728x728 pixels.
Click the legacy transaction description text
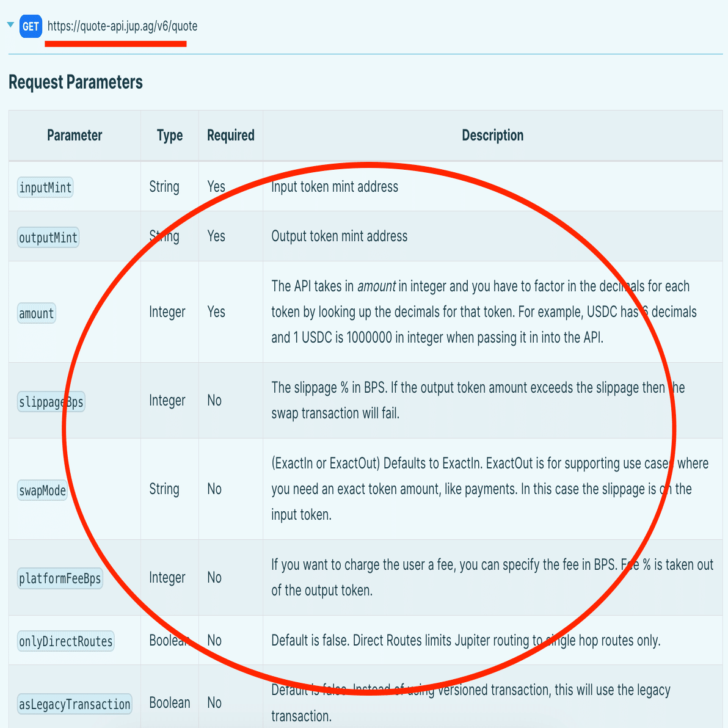471,702
